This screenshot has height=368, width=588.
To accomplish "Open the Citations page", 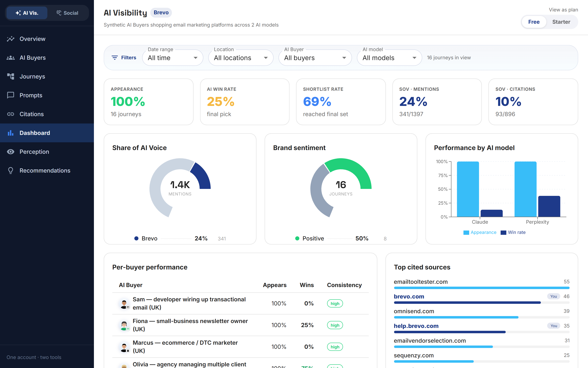I will 47,114.
